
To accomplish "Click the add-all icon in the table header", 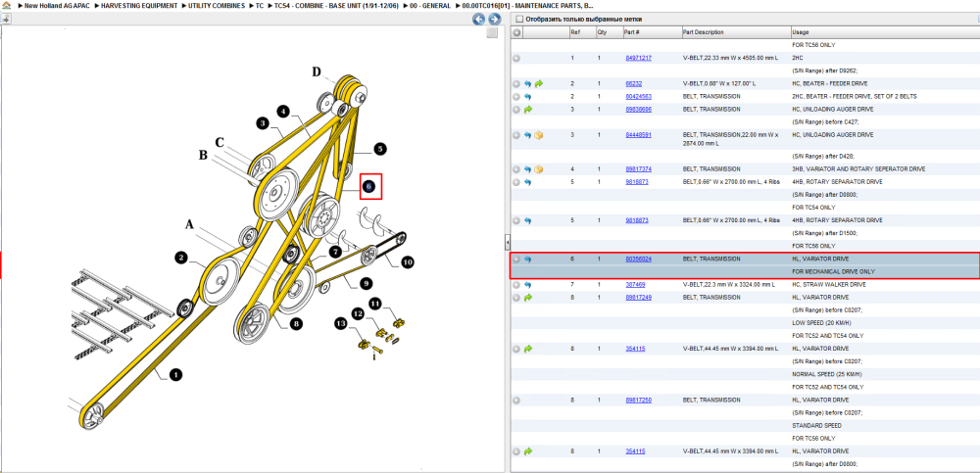I will coord(516,32).
